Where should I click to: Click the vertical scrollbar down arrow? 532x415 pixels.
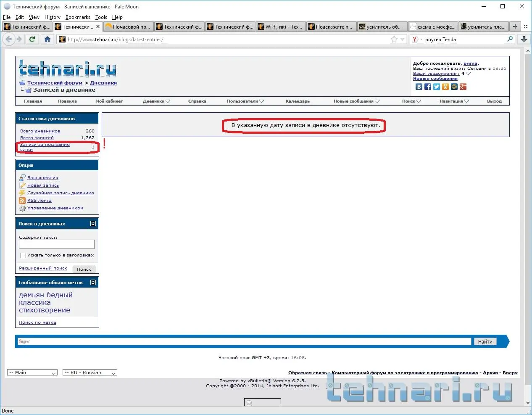(x=528, y=403)
